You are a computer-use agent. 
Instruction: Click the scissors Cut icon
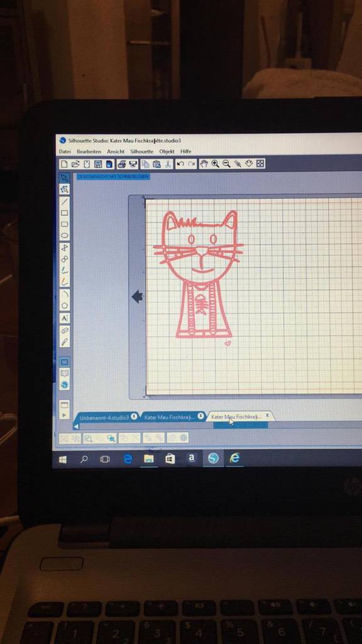168,164
